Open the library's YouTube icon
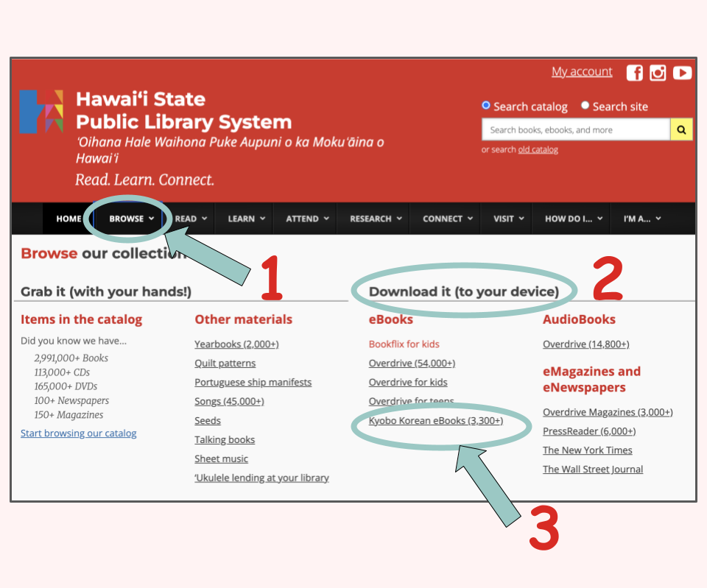This screenshot has height=588, width=707. tap(682, 73)
